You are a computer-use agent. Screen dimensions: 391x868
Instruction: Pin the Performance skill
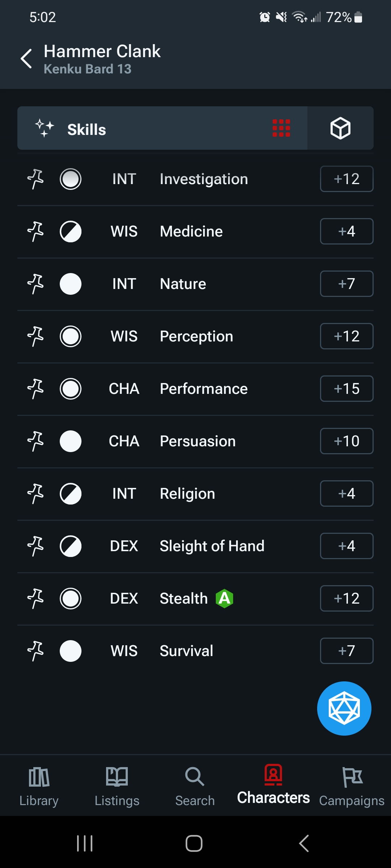(x=35, y=389)
